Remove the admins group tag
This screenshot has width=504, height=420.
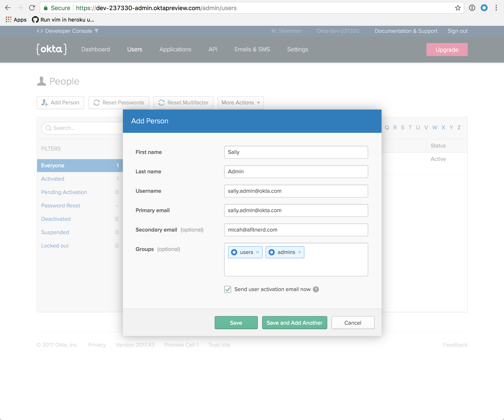(x=299, y=252)
